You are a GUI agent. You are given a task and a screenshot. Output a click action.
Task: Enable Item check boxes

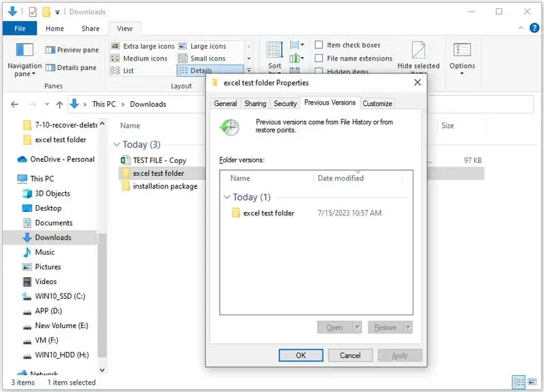[318, 46]
